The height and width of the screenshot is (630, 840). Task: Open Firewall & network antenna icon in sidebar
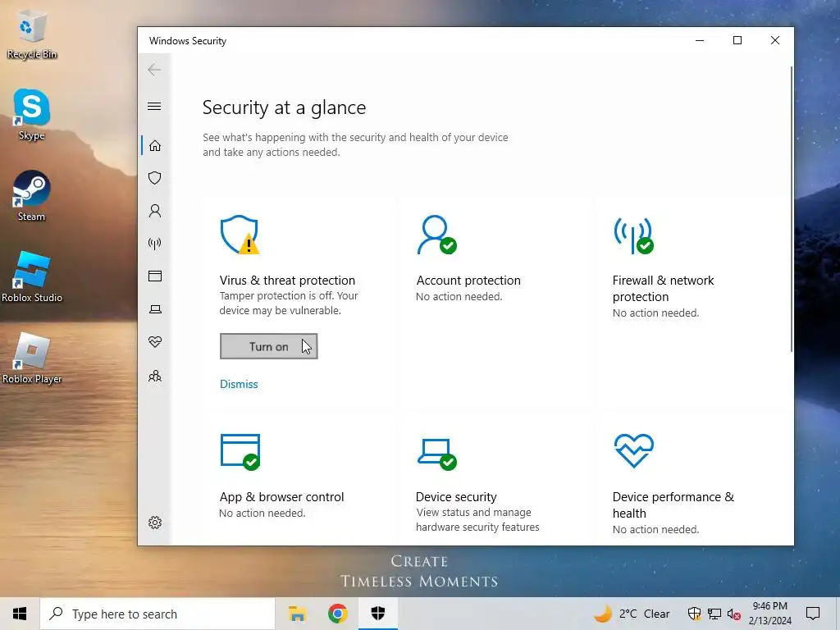[155, 244]
